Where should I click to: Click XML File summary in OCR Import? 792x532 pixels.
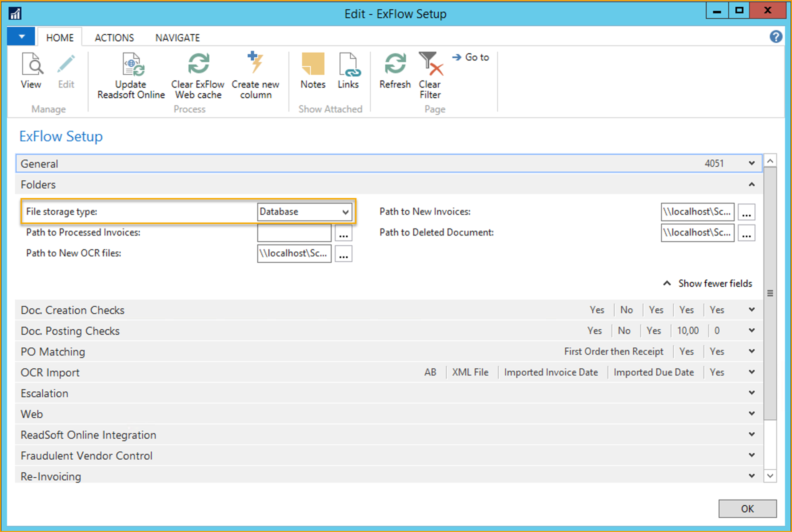470,372
